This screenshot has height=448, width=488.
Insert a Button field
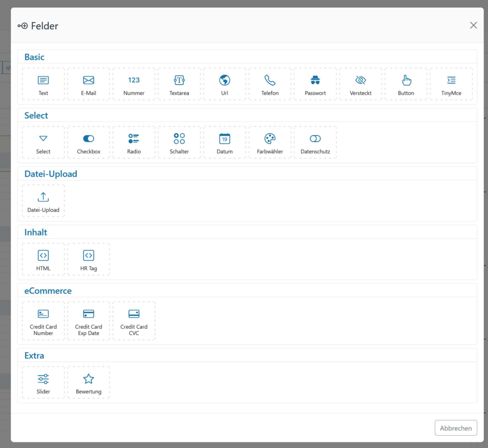(406, 84)
